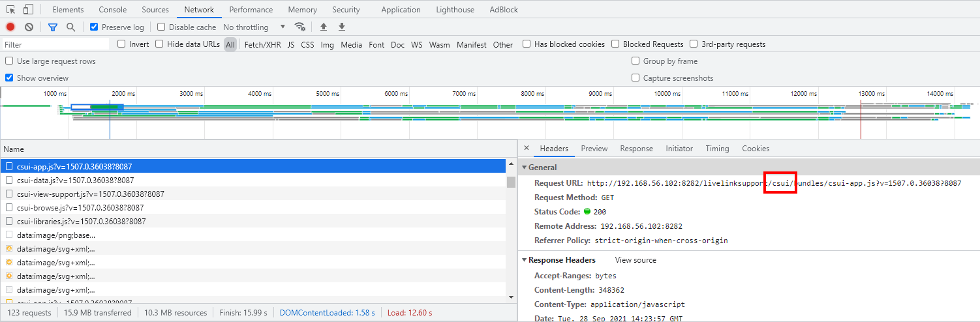This screenshot has width=980, height=322.
Task: Click the inspect element picker icon
Action: click(11, 10)
